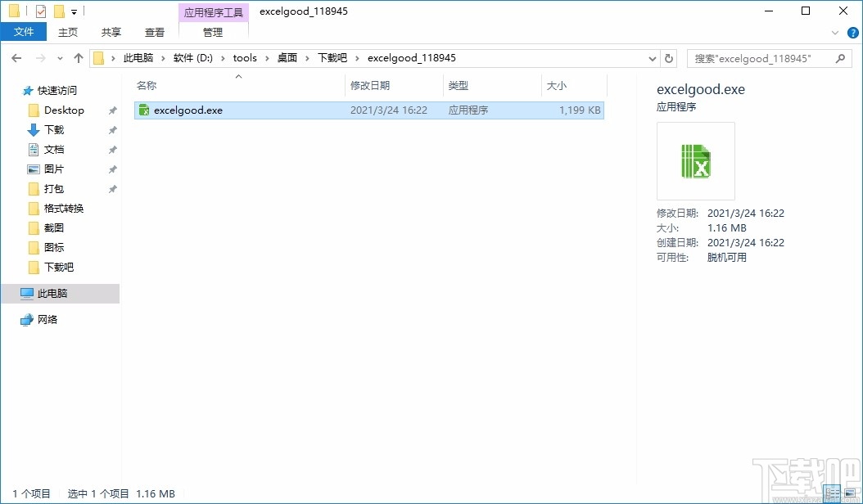863x504 pixels.
Task: Switch to details view in status bar
Action: pos(832,493)
